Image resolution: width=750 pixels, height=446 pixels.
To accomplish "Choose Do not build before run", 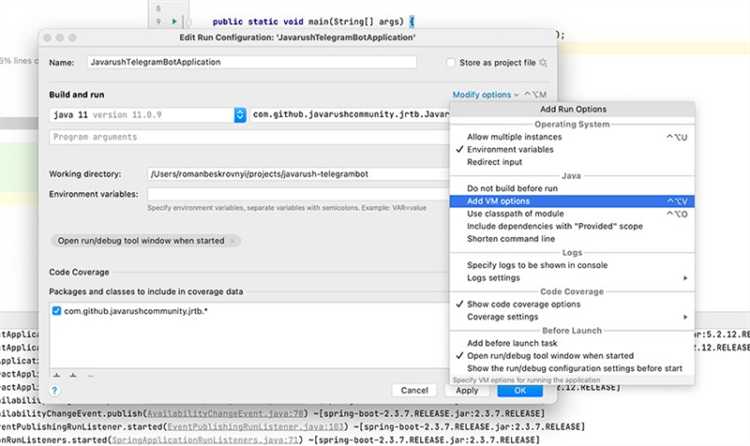I will point(572,188).
